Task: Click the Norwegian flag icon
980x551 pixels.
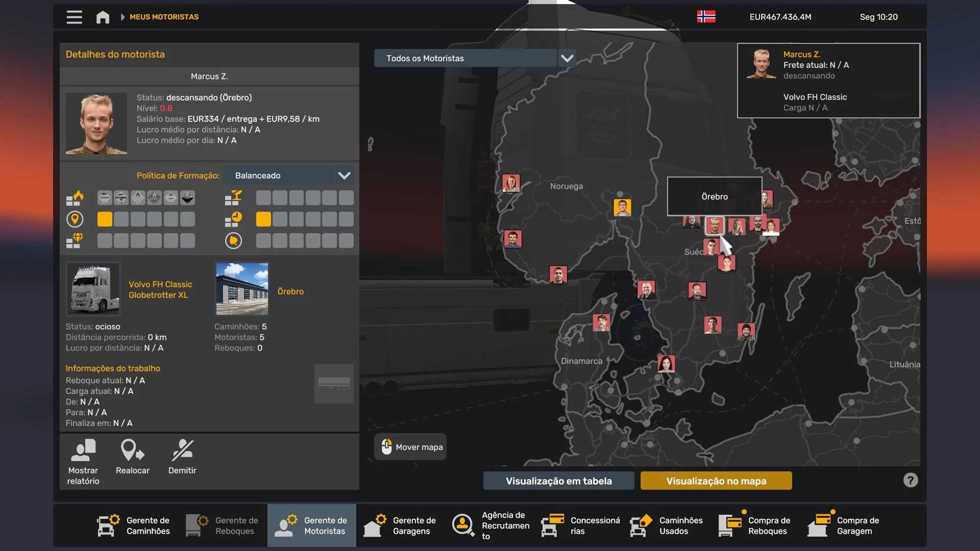Action: coord(706,17)
